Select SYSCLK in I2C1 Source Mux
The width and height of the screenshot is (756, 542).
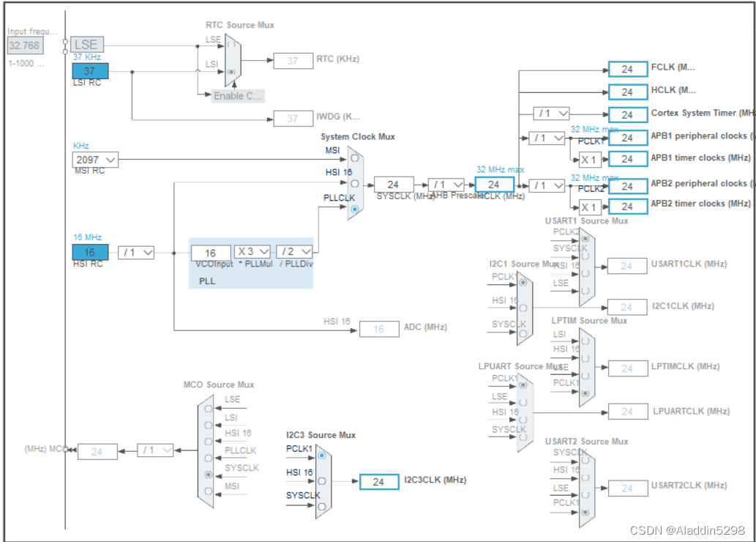(523, 333)
